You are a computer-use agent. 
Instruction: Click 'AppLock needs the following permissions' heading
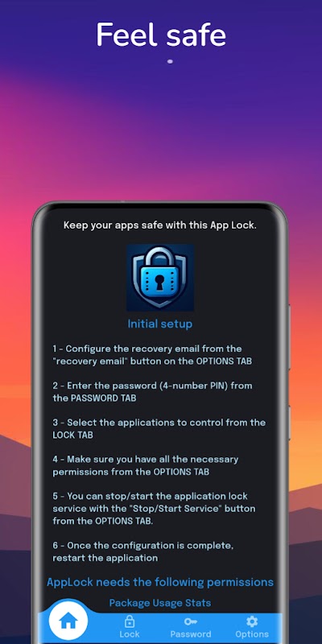pos(160,582)
